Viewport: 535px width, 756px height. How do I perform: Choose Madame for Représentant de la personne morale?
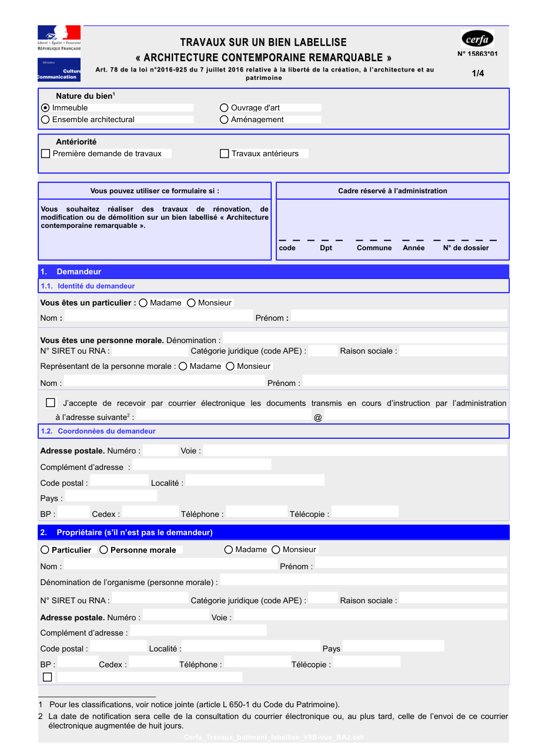[x=183, y=366]
